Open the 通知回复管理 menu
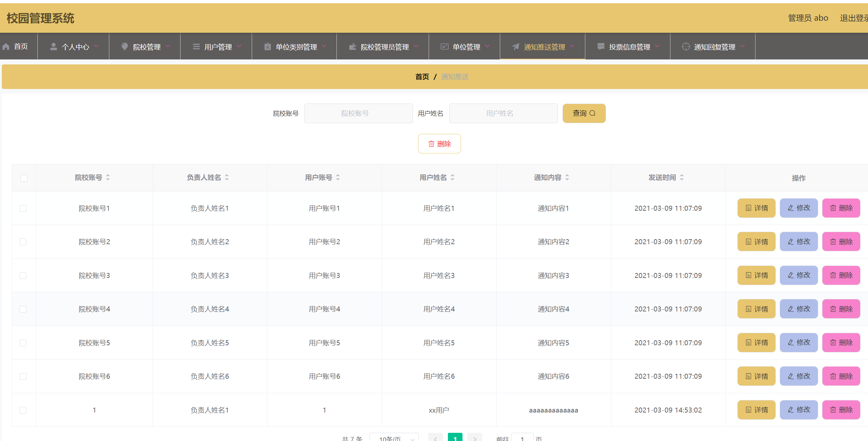This screenshot has height=441, width=868. click(x=714, y=47)
